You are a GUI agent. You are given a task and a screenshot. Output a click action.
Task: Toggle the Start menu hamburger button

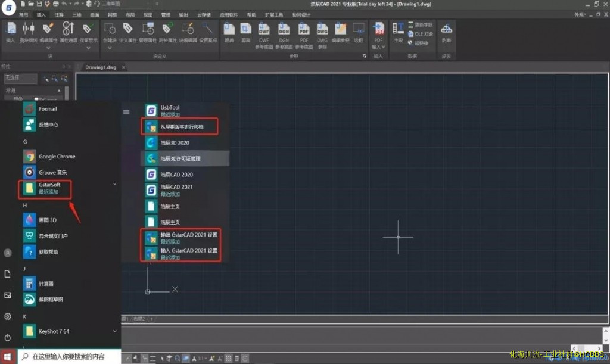pos(126,111)
